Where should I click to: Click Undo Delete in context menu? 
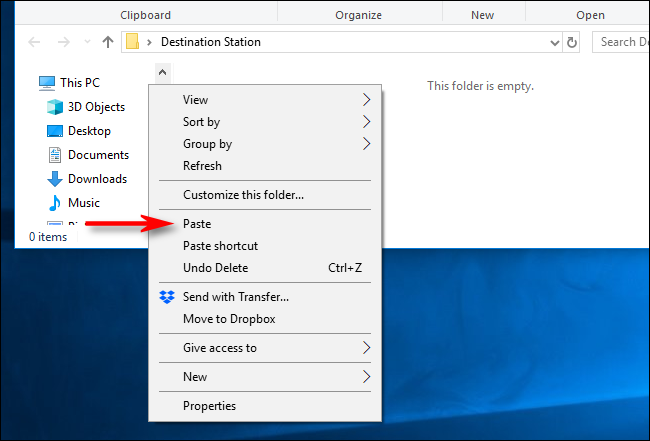(x=215, y=268)
